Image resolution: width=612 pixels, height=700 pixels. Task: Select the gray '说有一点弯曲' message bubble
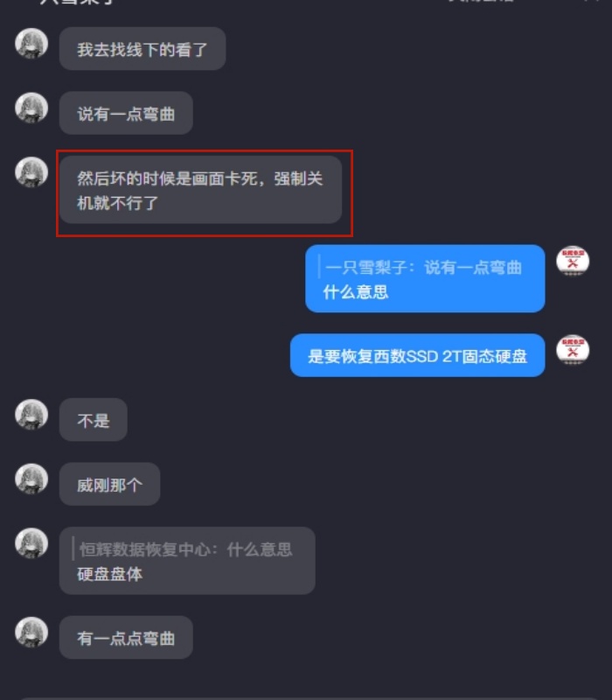(x=126, y=113)
